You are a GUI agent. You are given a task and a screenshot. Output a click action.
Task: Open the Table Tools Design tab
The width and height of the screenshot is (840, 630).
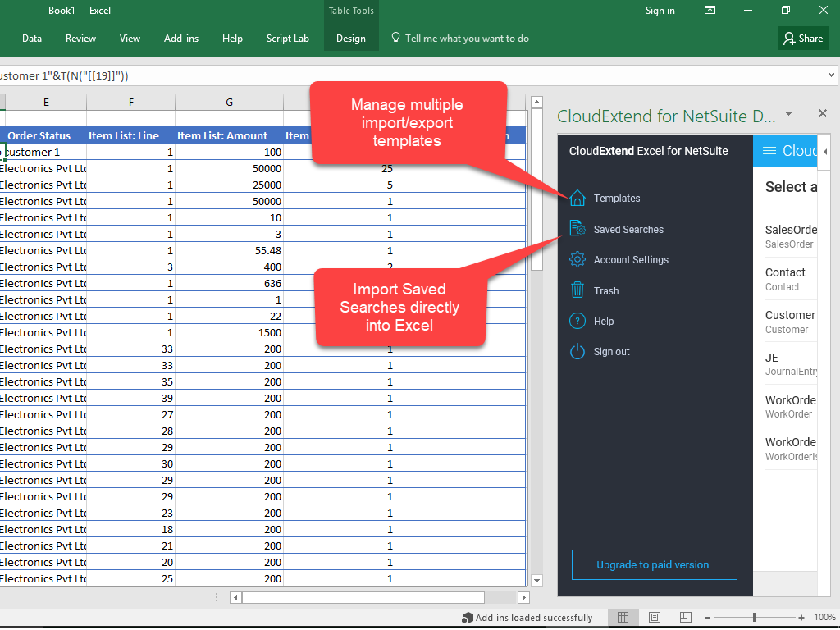coord(351,39)
